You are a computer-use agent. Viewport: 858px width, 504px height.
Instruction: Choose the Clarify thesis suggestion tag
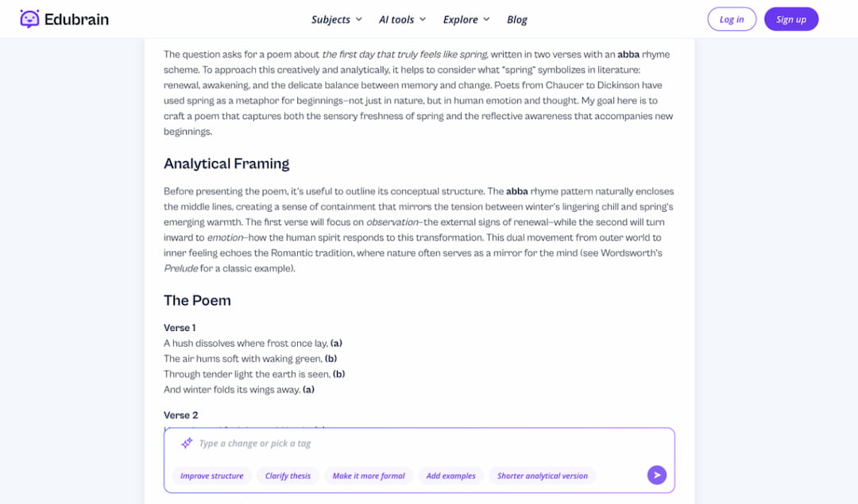287,475
